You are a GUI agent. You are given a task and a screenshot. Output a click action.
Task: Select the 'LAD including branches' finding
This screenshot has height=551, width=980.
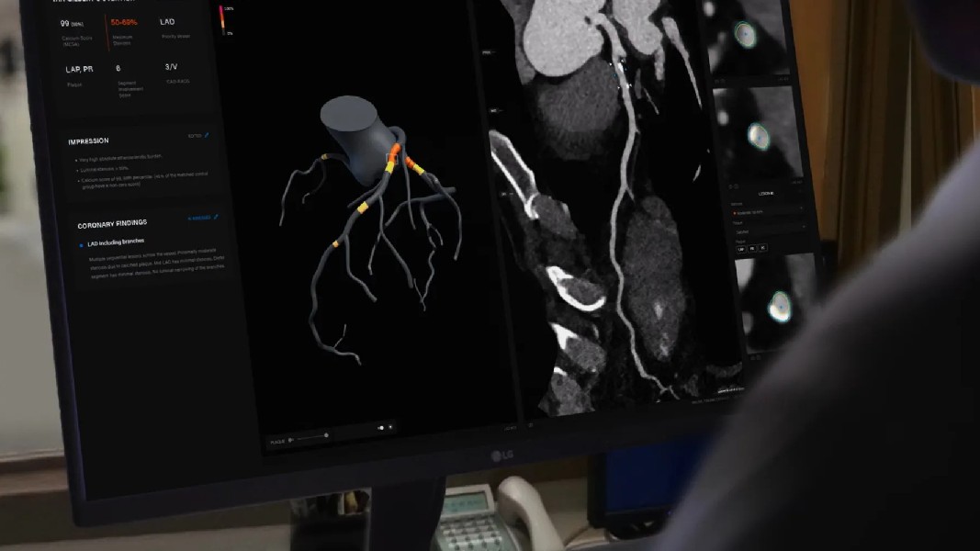coord(116,242)
